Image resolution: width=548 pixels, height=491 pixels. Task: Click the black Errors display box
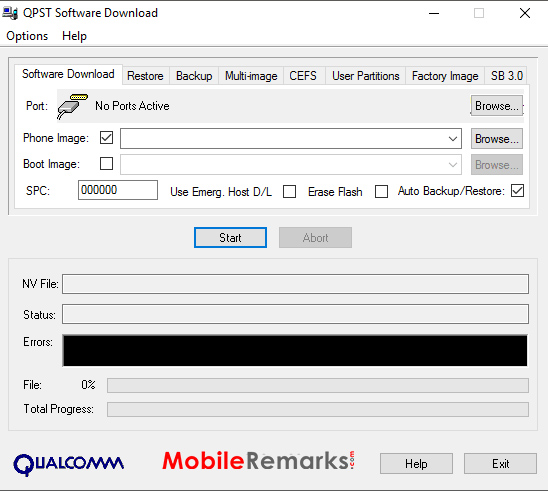(295, 351)
